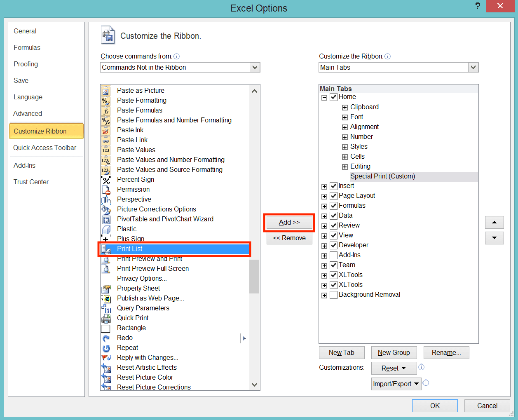Expand the Clipboard group
This screenshot has height=420, width=518.
pos(345,108)
